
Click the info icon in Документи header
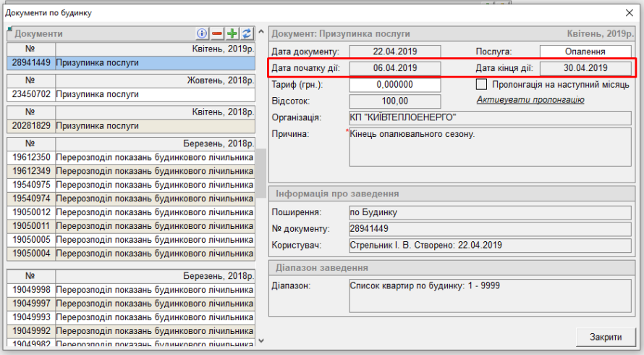[203, 33]
